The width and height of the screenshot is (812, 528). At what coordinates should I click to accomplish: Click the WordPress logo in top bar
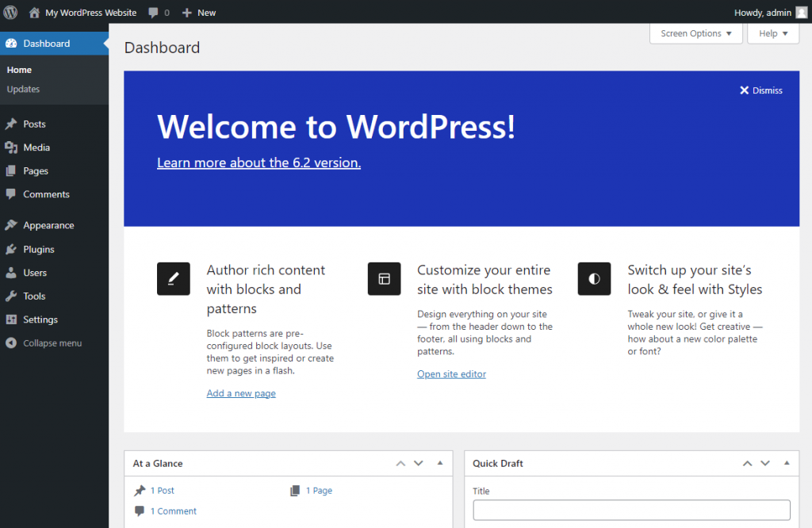point(10,12)
